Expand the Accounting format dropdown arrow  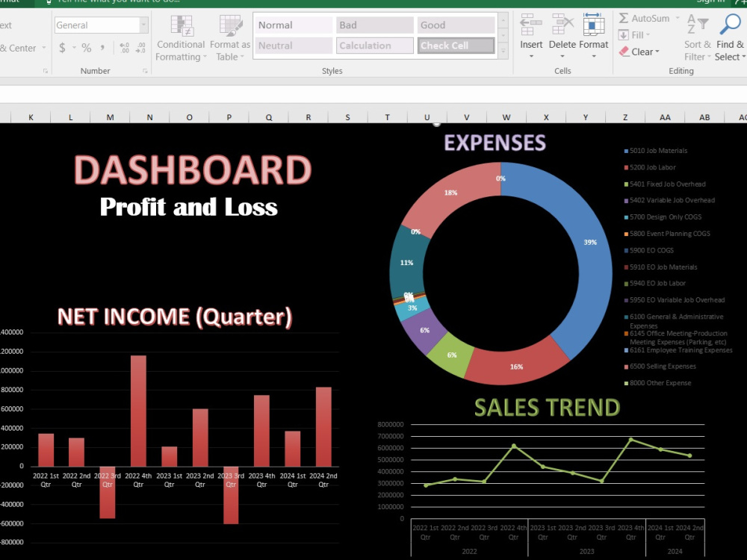(x=74, y=48)
